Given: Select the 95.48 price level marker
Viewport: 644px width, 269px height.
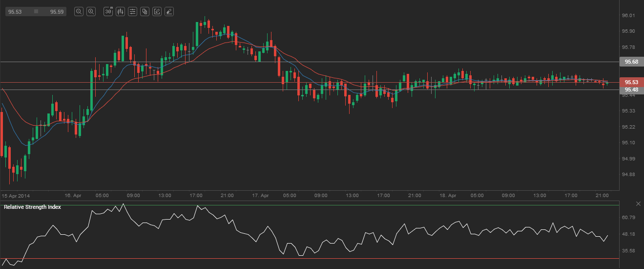Looking at the screenshot, I should [631, 90].
